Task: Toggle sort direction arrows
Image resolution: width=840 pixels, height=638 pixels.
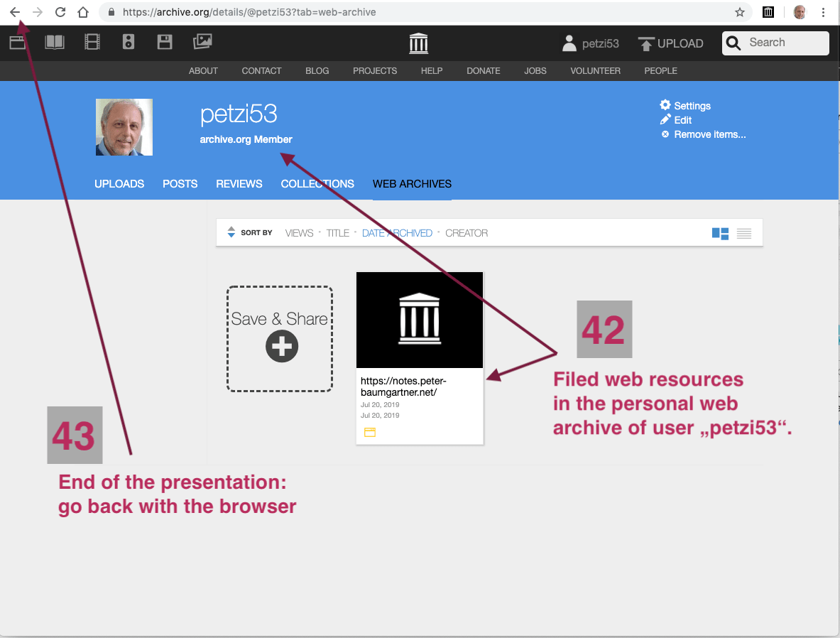Action: 231,232
